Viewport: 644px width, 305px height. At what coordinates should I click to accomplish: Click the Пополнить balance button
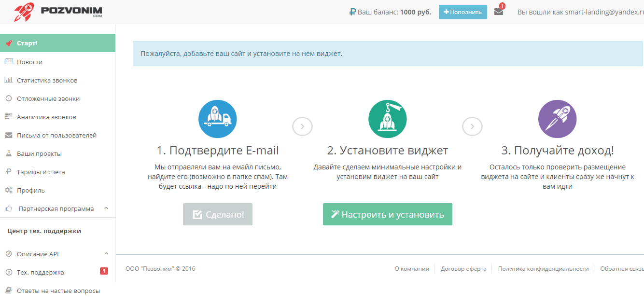coord(462,12)
